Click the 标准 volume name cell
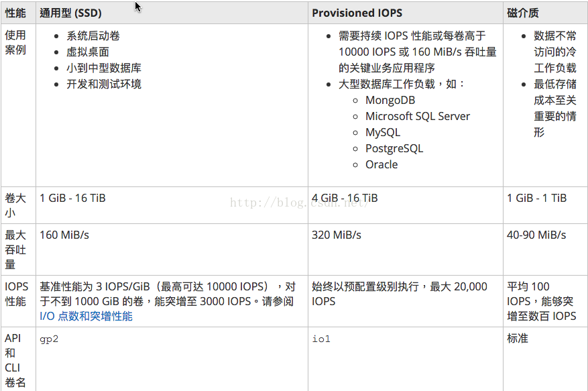588x391 pixels. click(x=545, y=359)
